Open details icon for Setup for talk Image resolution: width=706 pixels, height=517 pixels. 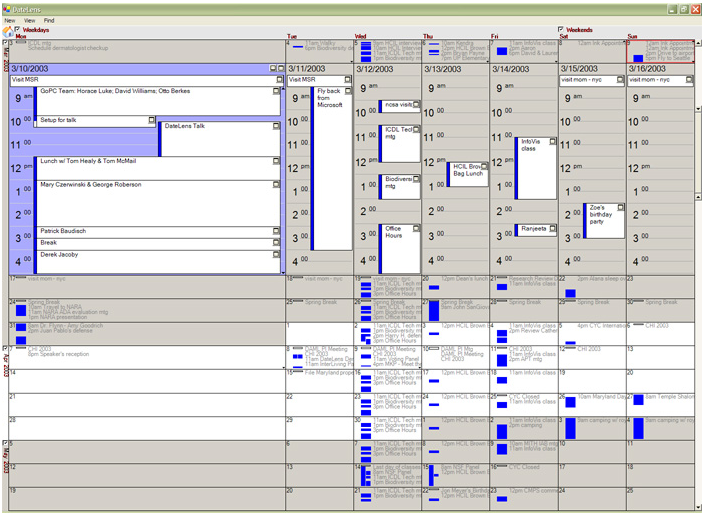152,120
